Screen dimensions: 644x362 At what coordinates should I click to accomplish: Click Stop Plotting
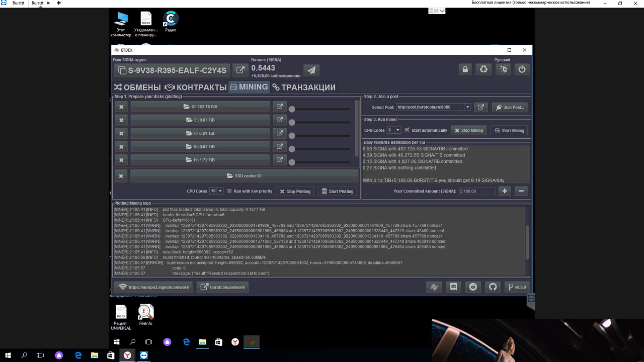295,191
